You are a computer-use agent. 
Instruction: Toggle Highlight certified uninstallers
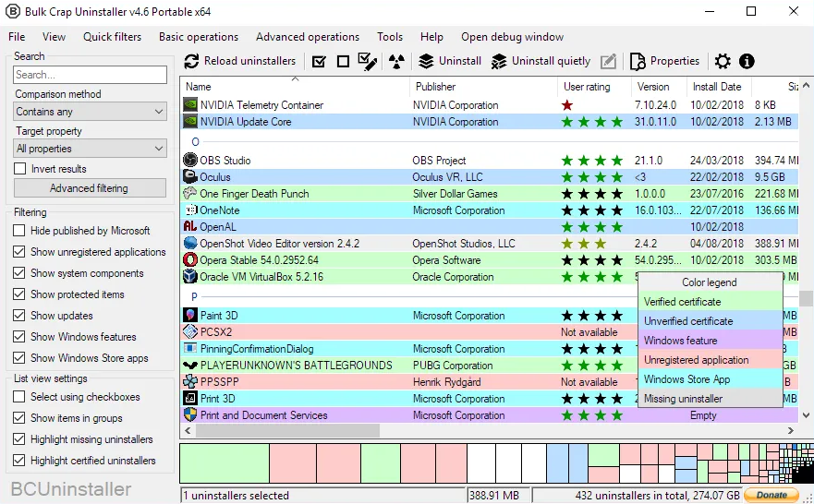pos(19,461)
